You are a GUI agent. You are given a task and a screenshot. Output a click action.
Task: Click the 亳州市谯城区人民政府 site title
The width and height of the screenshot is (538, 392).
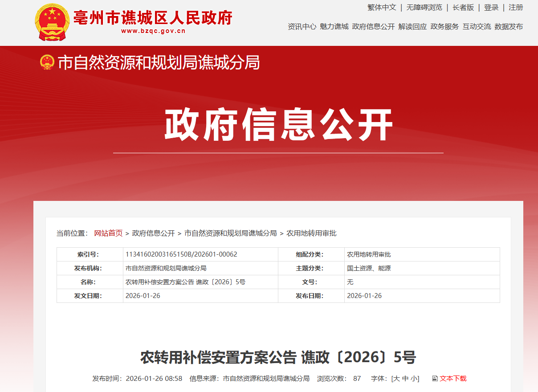(153, 17)
